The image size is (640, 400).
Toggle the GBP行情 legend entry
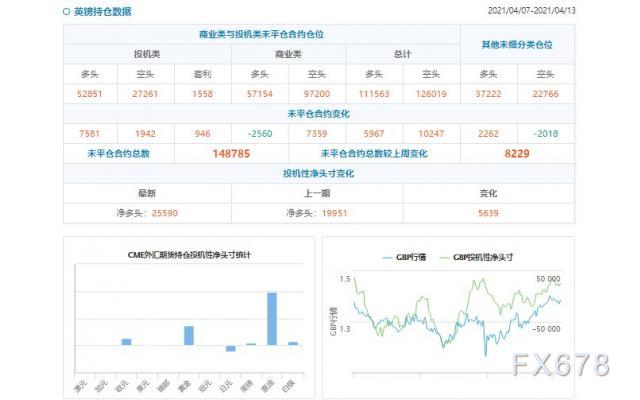click(x=404, y=257)
